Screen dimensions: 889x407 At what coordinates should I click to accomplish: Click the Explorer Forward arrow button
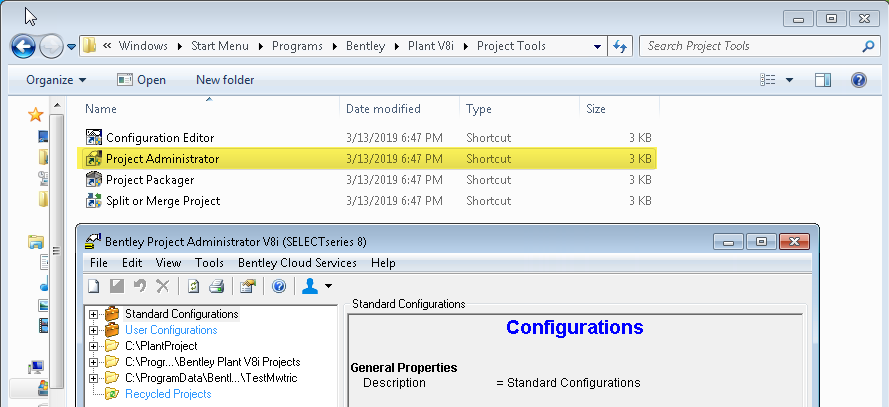click(50, 46)
